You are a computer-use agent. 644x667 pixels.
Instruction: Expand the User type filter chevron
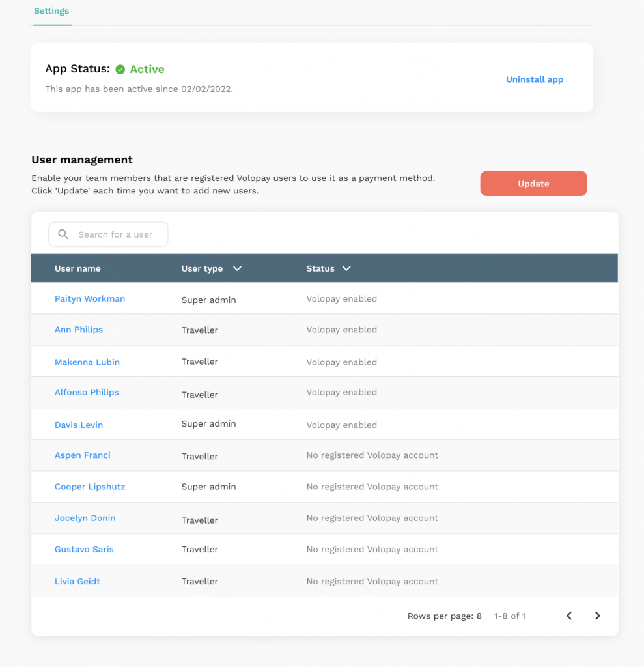[x=238, y=268]
